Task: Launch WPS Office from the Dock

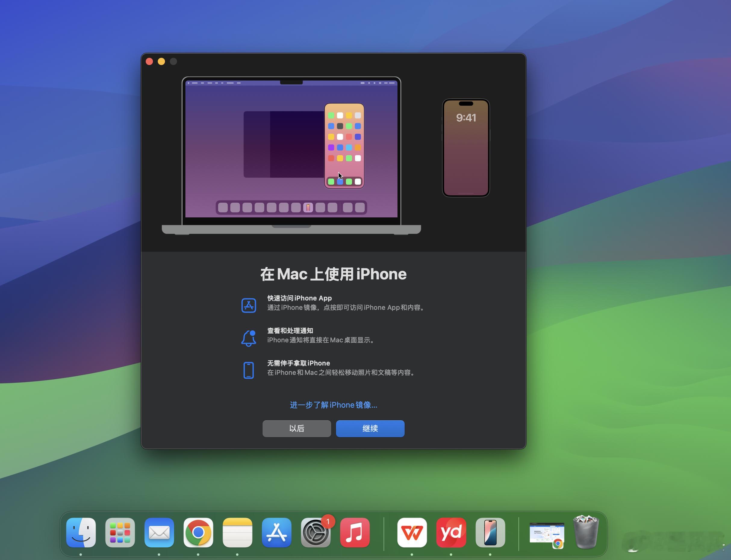Action: 412,533
